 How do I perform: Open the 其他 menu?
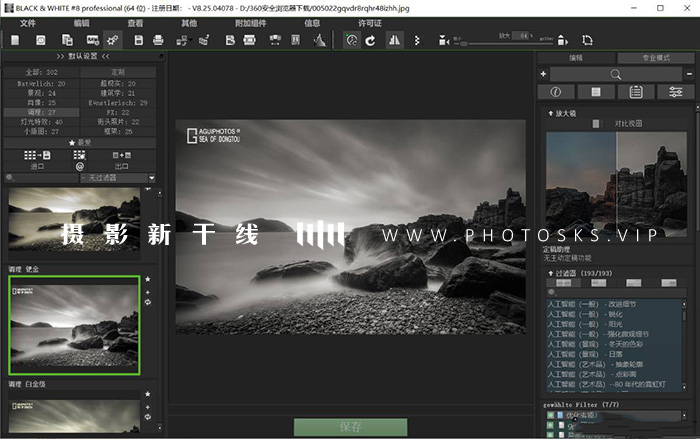[189, 23]
